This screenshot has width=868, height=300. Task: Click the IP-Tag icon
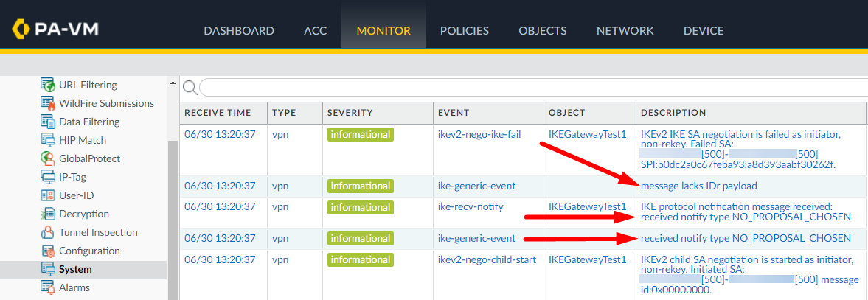(48, 177)
